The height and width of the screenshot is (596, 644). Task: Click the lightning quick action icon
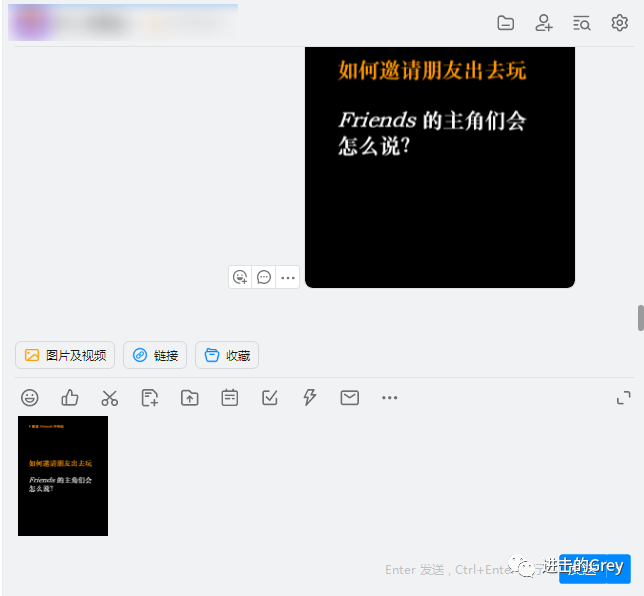(x=310, y=398)
